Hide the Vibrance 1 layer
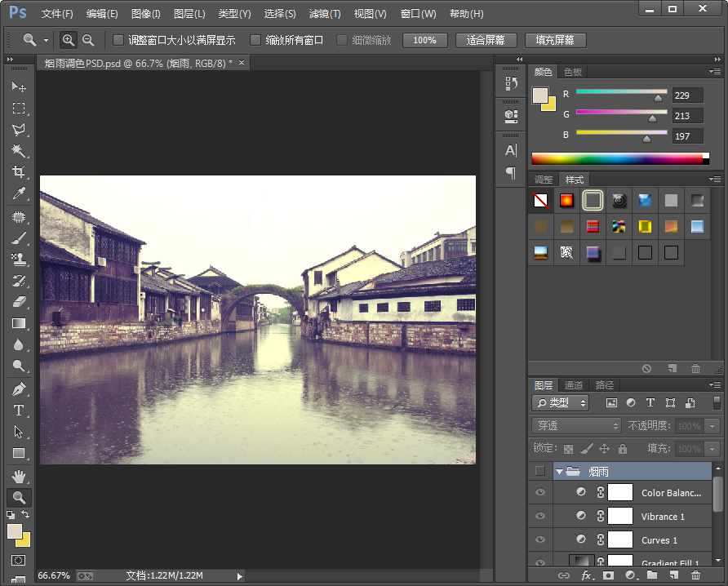 pyautogui.click(x=539, y=516)
